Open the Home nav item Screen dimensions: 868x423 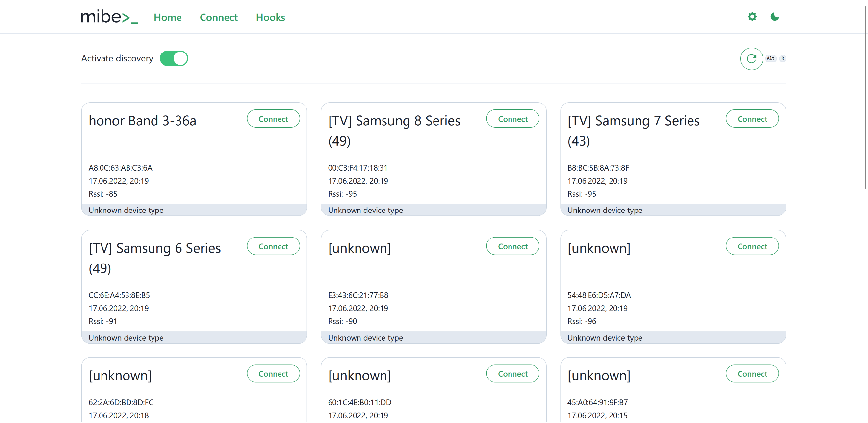click(x=168, y=17)
